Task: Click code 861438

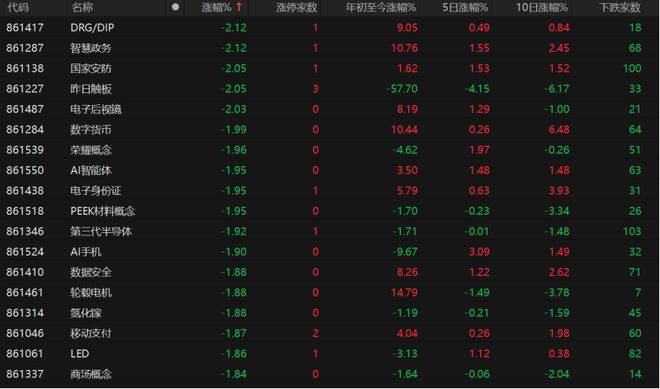Action: [x=25, y=191]
